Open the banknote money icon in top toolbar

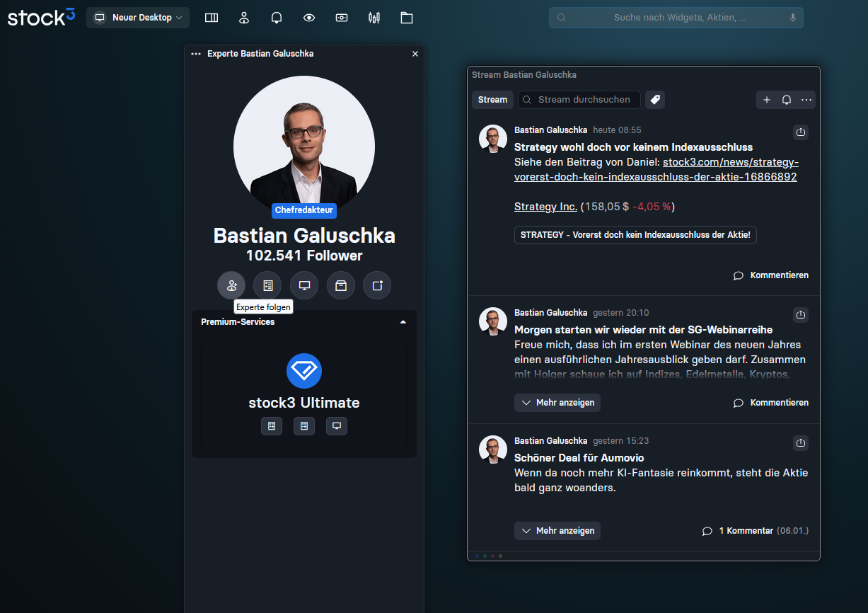342,18
